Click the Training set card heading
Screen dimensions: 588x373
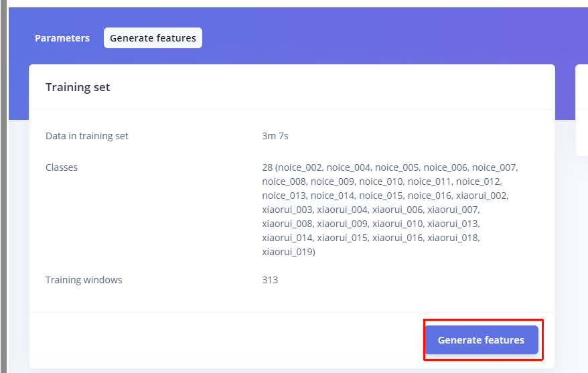tap(78, 87)
